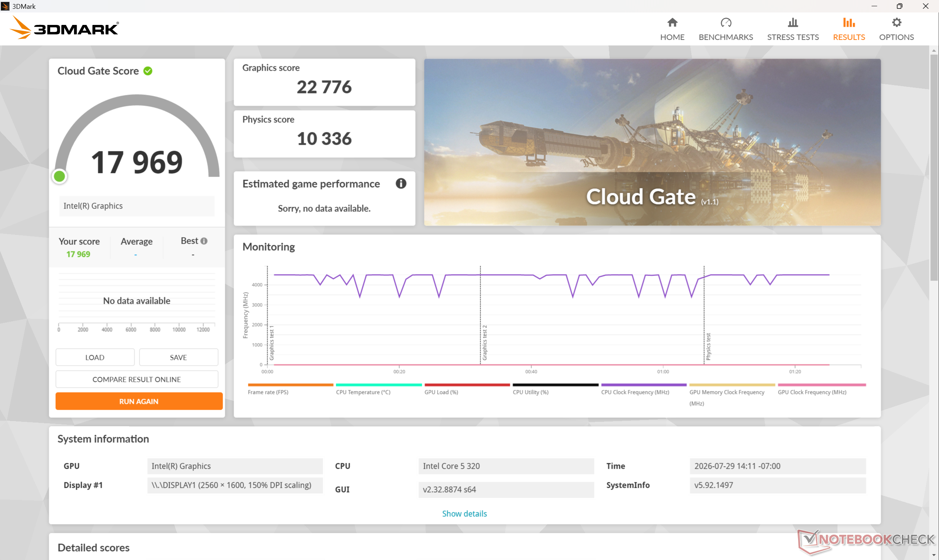Click the Display #1 value field
Viewport: 939px width, 560px height.
(x=235, y=485)
